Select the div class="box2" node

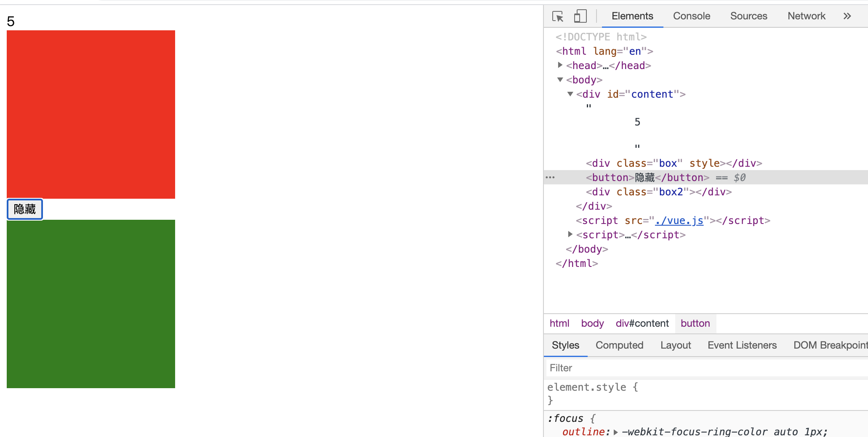659,192
